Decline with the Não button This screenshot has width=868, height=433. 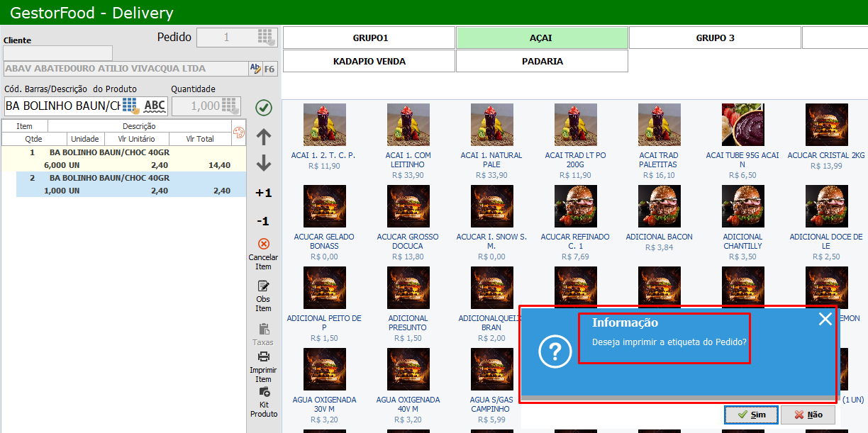click(x=808, y=415)
